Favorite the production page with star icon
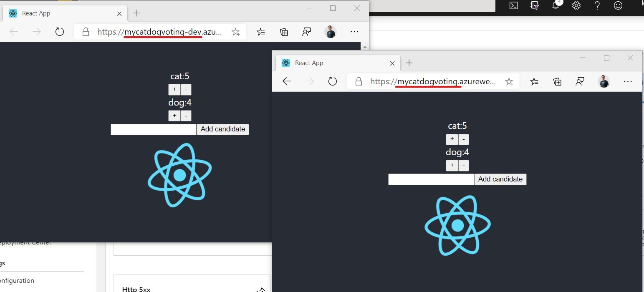This screenshot has height=292, width=644. 509,81
